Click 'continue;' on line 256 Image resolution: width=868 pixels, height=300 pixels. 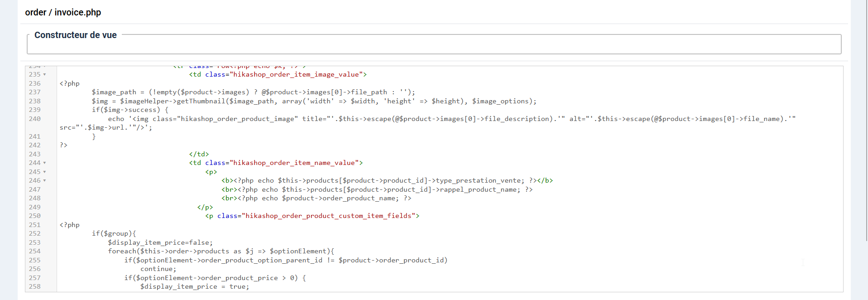click(158, 269)
